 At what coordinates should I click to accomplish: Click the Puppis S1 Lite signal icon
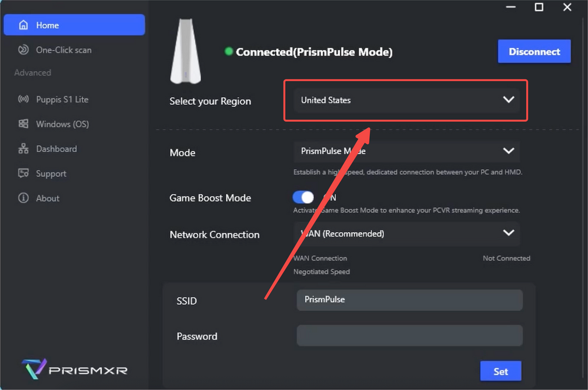(24, 99)
